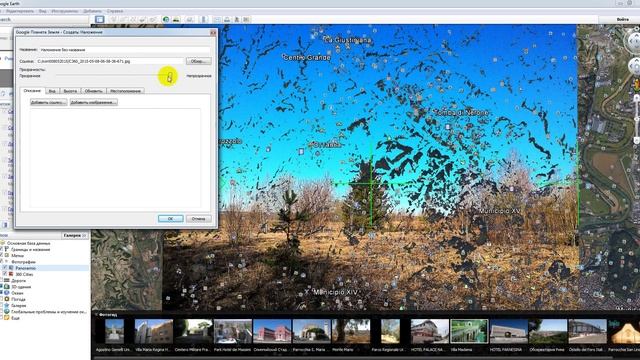The width and height of the screenshot is (640, 360).
Task: Confirm the overlay dialog with OK
Action: pyautogui.click(x=171, y=219)
